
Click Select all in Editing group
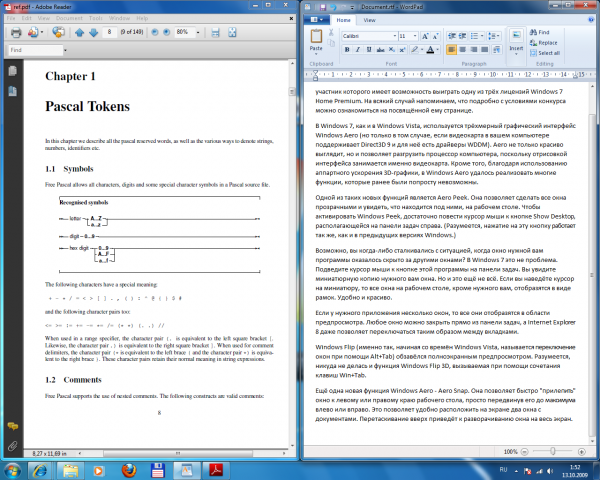pyautogui.click(x=545, y=53)
